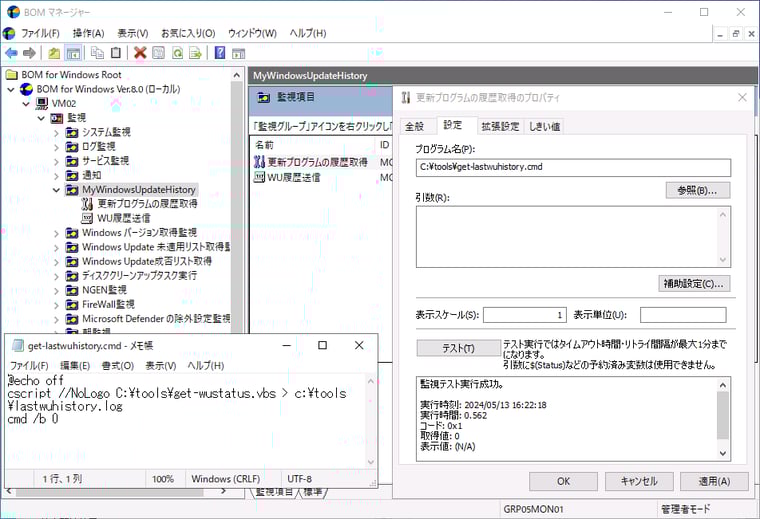Expand the NGEN監視 tree node

pyautogui.click(x=56, y=291)
